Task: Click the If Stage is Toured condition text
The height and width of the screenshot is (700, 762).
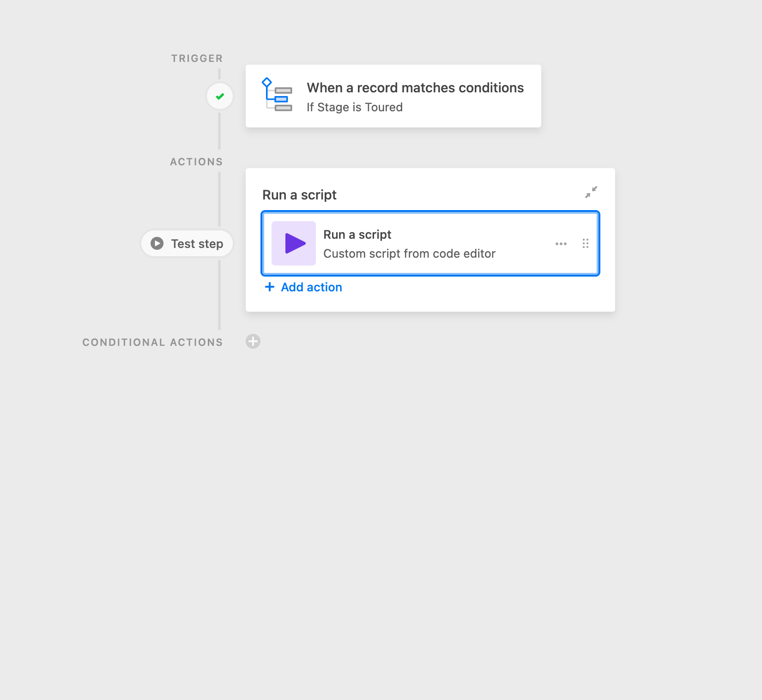Action: pos(354,107)
